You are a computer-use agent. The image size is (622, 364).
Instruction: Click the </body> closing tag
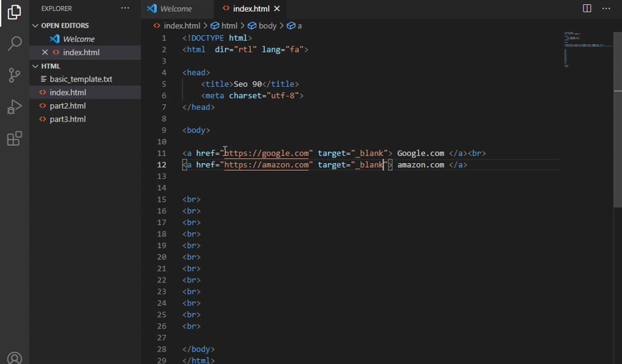tap(198, 349)
